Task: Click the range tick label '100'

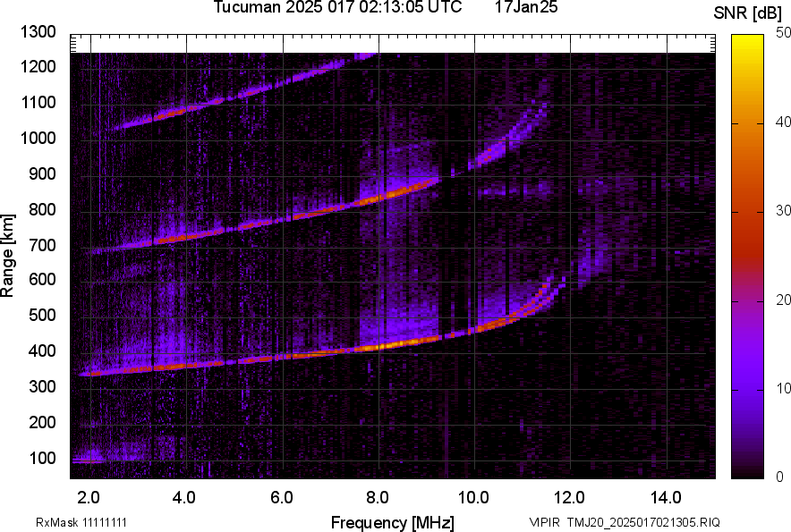Action: pos(42,459)
